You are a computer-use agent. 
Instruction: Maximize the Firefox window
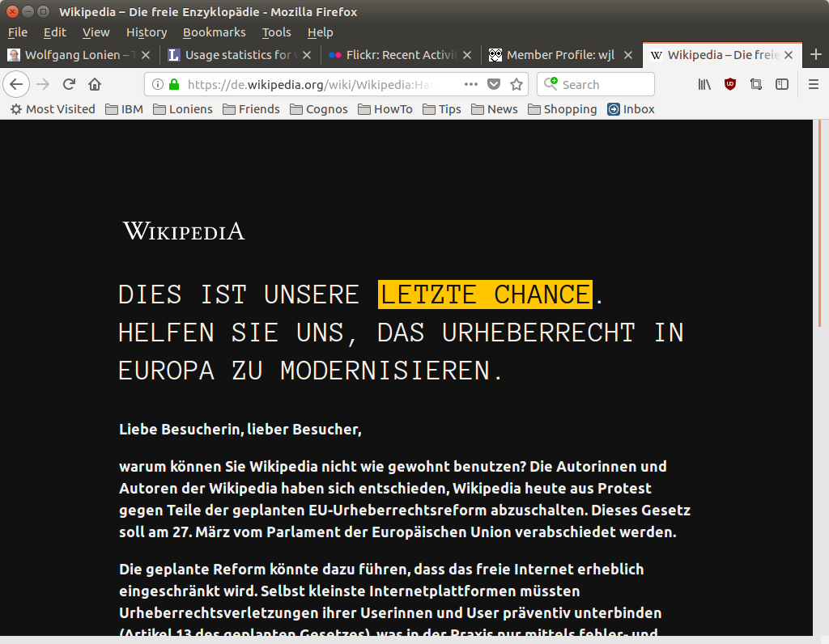[44, 11]
